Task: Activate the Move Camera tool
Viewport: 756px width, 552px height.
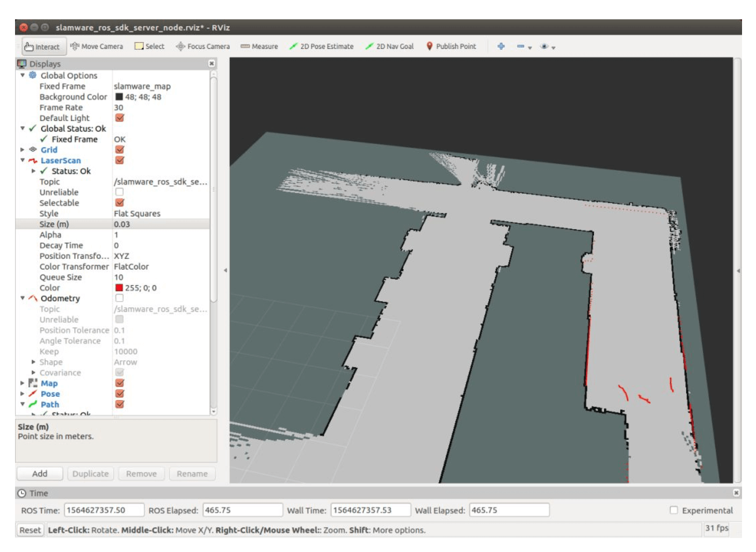Action: 97,47
